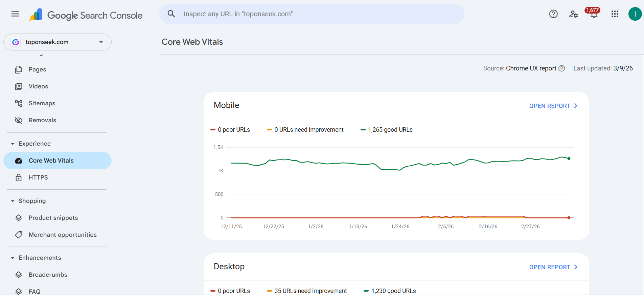Open the Help question mark icon

point(553,14)
